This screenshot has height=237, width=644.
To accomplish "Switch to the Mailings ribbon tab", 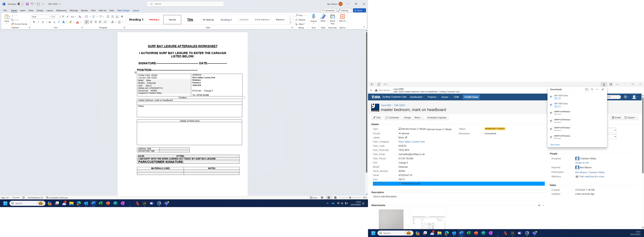I will 74,10.
